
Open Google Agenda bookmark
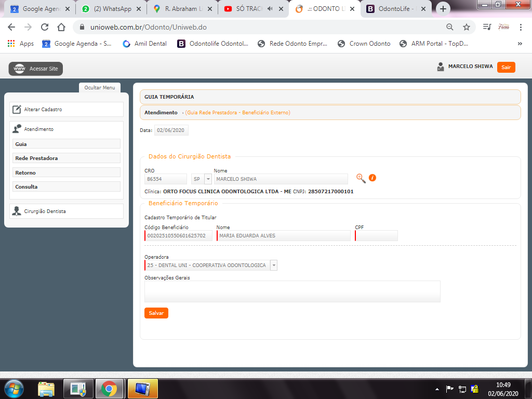77,44
